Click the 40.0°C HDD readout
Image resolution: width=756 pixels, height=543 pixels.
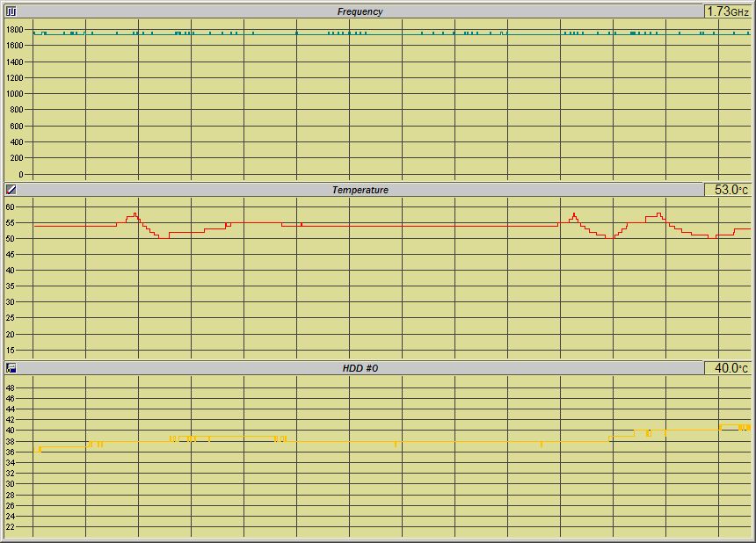(x=728, y=367)
